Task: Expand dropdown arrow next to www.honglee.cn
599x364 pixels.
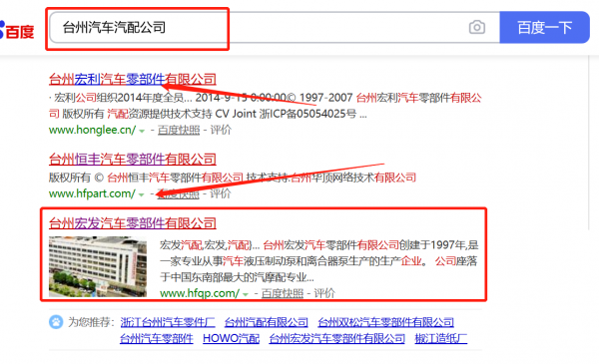Action: [x=142, y=131]
